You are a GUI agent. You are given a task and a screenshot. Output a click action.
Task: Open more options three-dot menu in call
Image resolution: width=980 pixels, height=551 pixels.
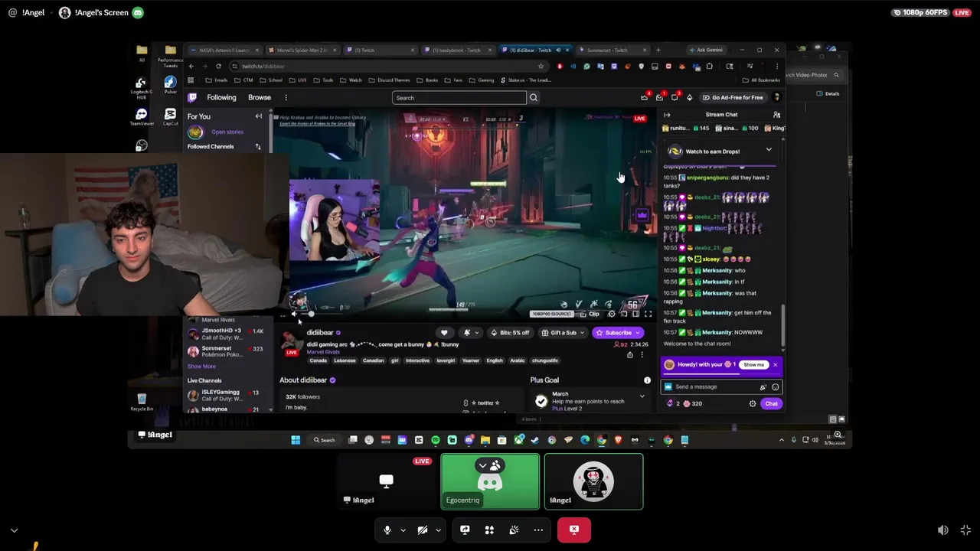click(x=538, y=530)
